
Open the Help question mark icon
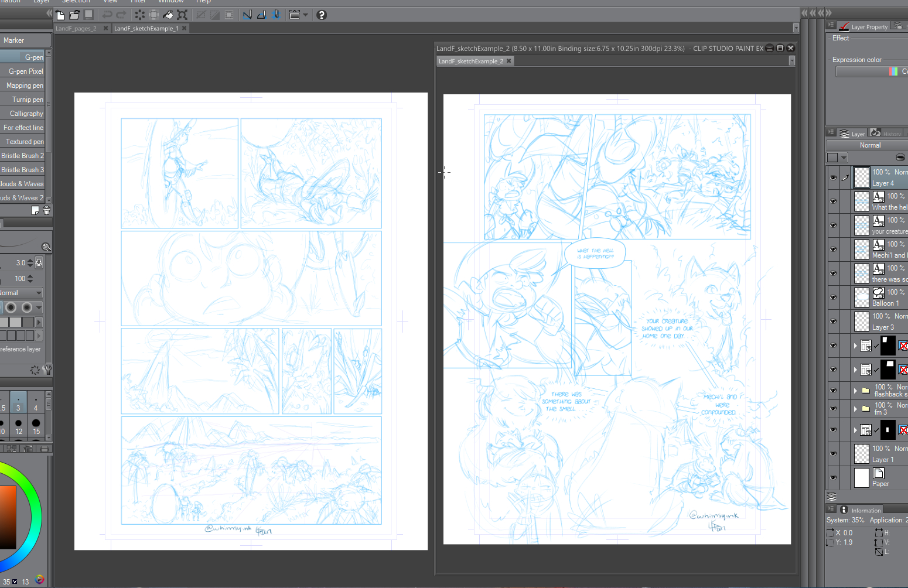(x=321, y=15)
